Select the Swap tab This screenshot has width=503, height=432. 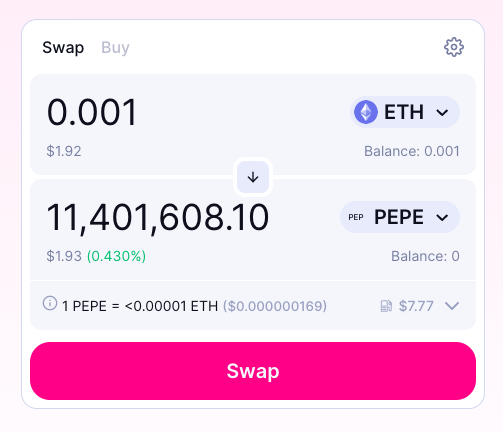[63, 47]
